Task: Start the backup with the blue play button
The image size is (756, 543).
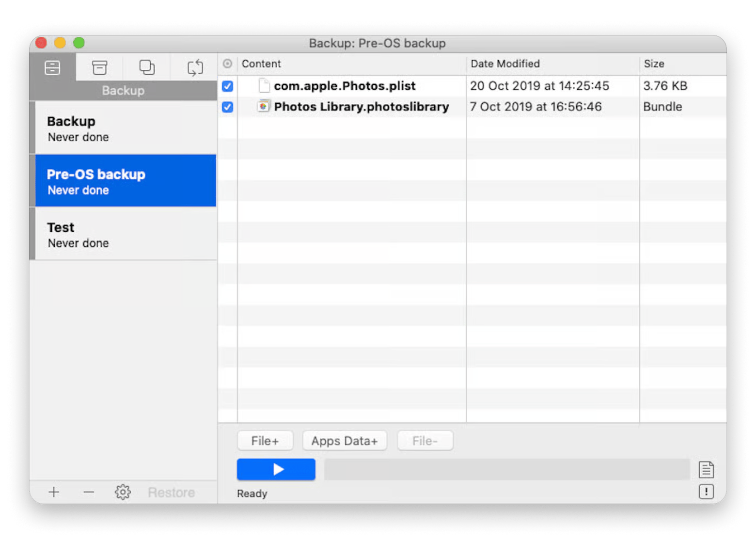Action: (x=276, y=469)
